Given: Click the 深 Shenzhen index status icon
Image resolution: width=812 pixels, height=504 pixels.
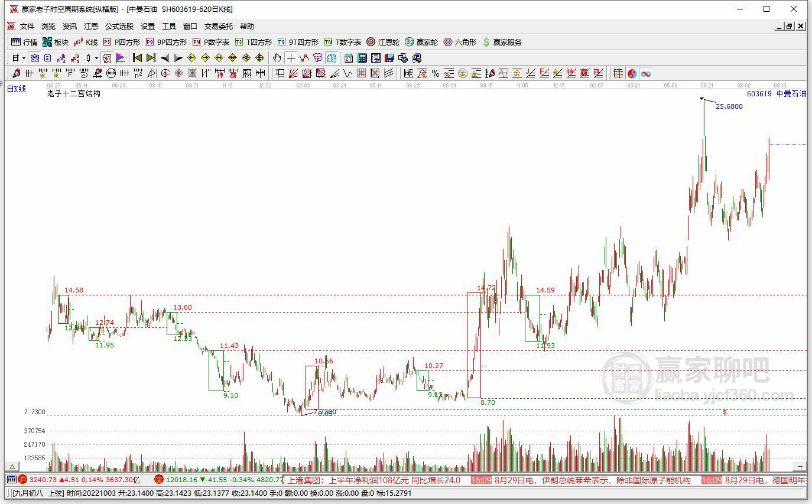Looking at the screenshot, I should click(x=159, y=480).
